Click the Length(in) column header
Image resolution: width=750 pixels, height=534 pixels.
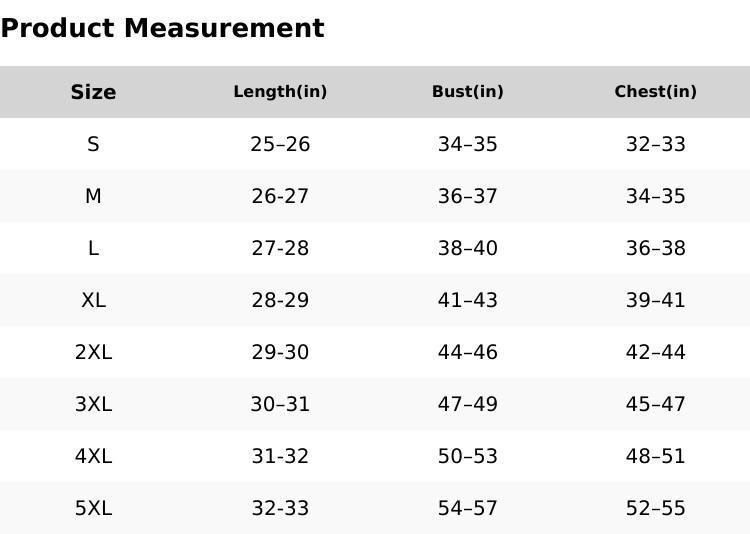[280, 92]
